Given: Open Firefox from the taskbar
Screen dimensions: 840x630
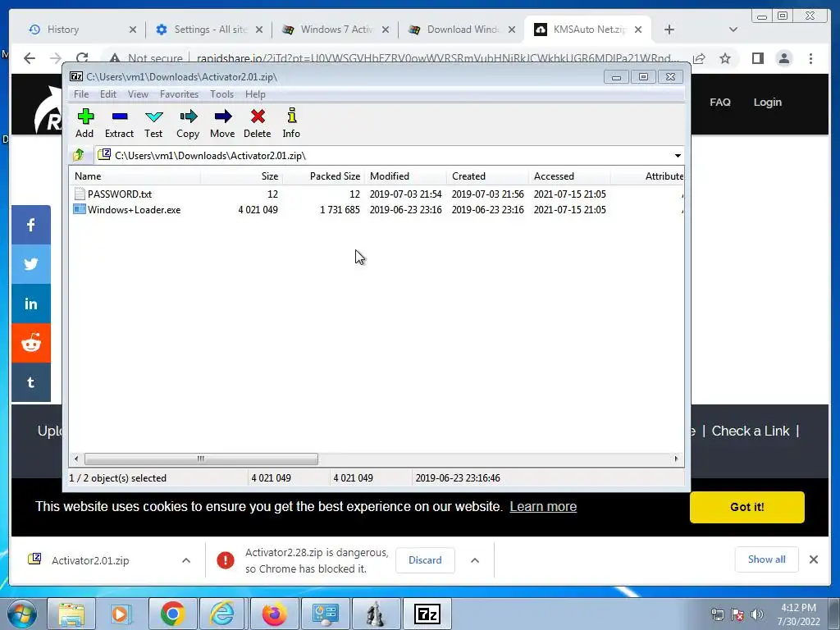Looking at the screenshot, I should 274,614.
